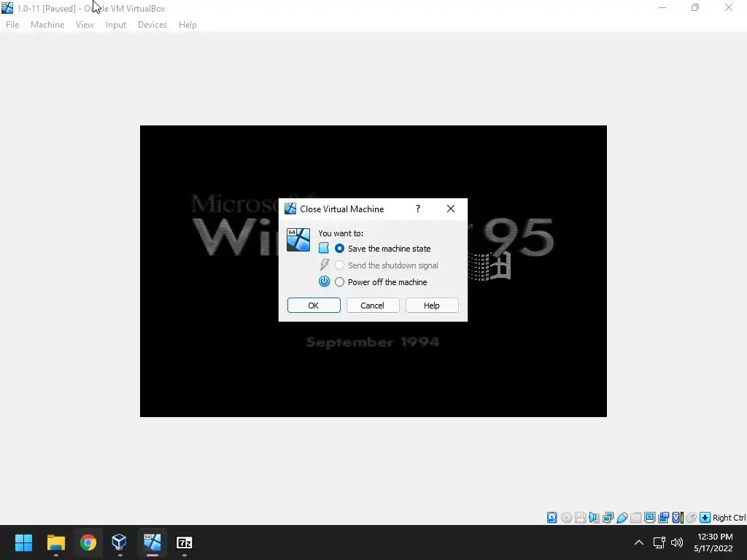Open the Windows Start menu
The image size is (747, 560).
coord(23,542)
